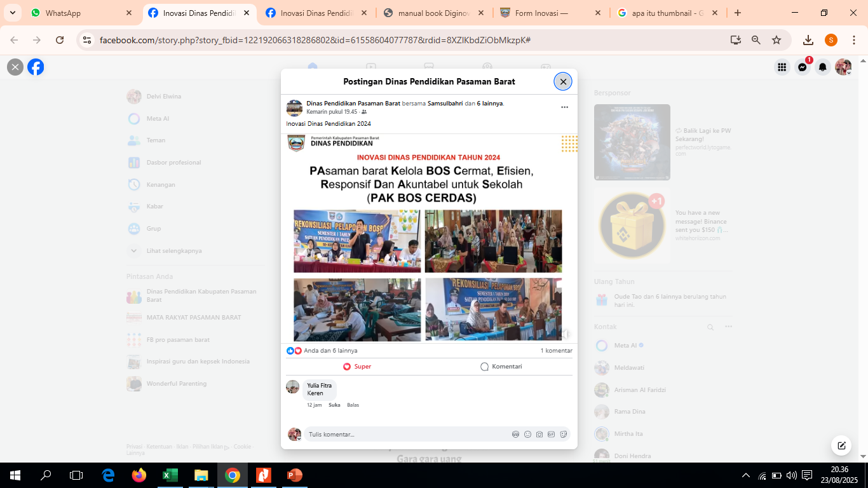Switch to the WhatsApp tab
This screenshot has width=868, height=488.
point(76,13)
